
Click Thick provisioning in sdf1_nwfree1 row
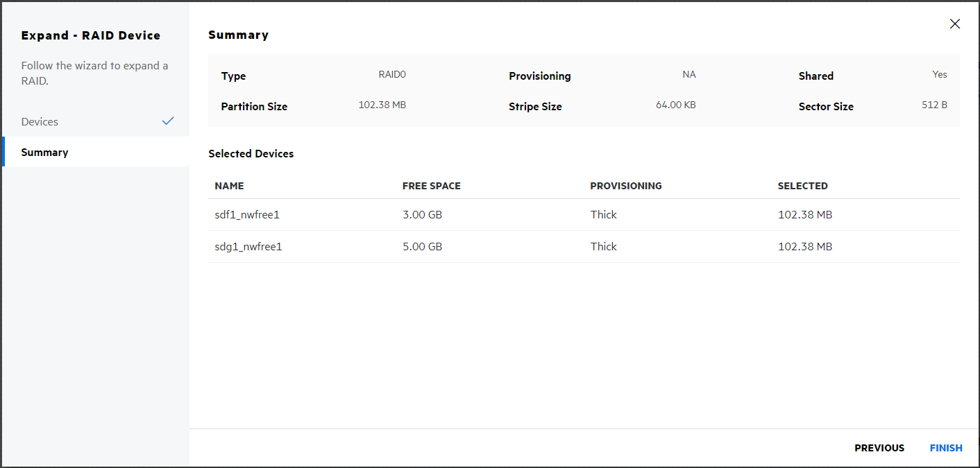tap(603, 215)
